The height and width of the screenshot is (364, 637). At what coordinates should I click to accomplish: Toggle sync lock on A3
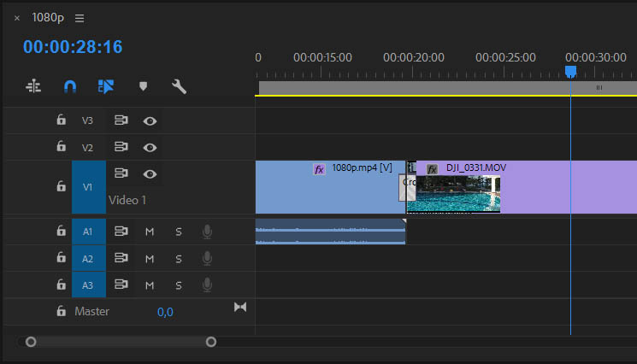click(121, 285)
